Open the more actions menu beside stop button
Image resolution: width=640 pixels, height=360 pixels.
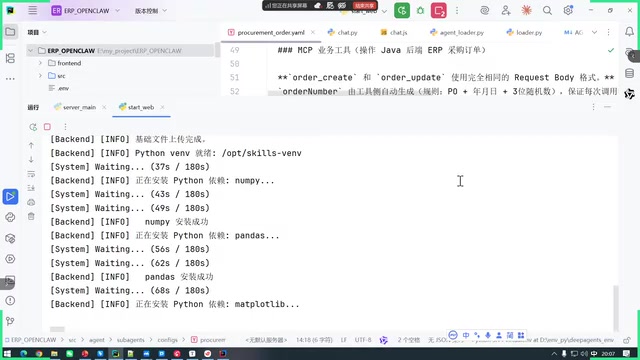[457, 11]
